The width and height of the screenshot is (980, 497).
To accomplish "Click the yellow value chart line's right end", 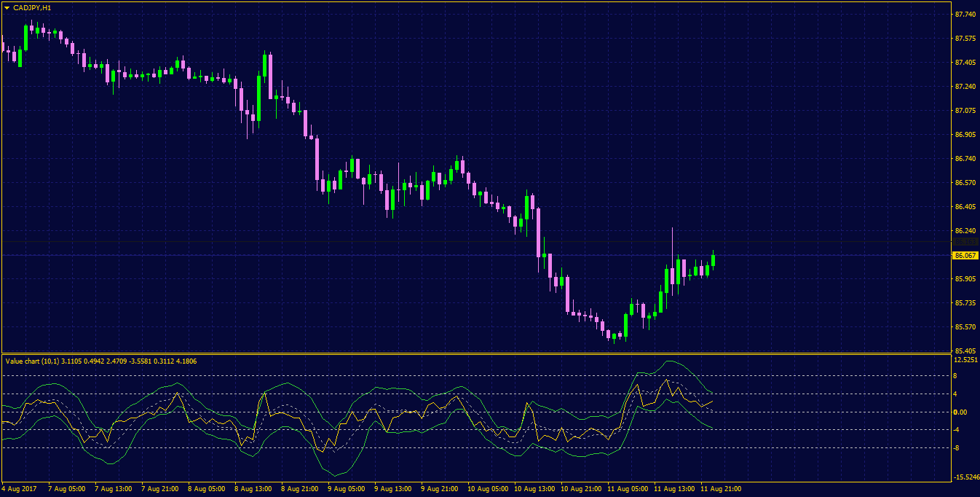I will point(712,400).
